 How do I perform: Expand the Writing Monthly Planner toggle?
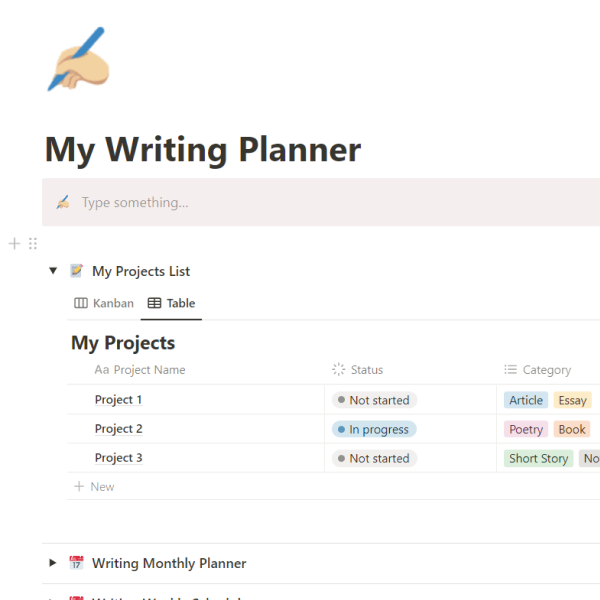(53, 563)
